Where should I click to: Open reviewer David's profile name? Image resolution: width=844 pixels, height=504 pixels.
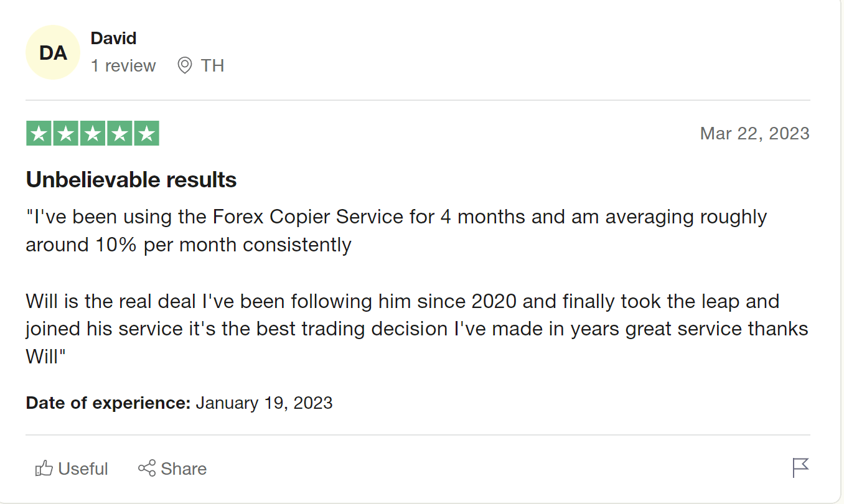coord(113,38)
